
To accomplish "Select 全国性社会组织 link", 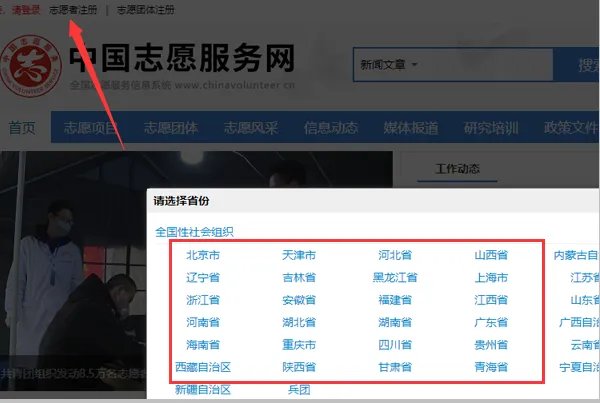I will (194, 232).
